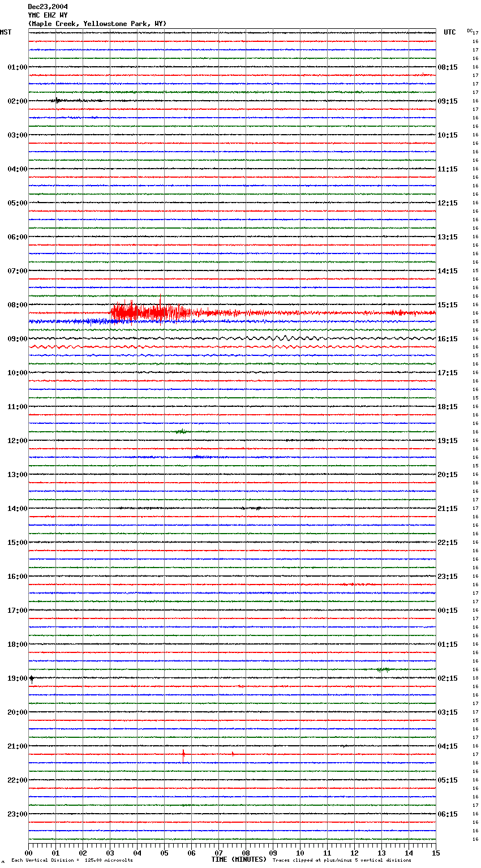Select the "02:00" MST time label
This screenshot has width=481, height=868.
click(18, 101)
